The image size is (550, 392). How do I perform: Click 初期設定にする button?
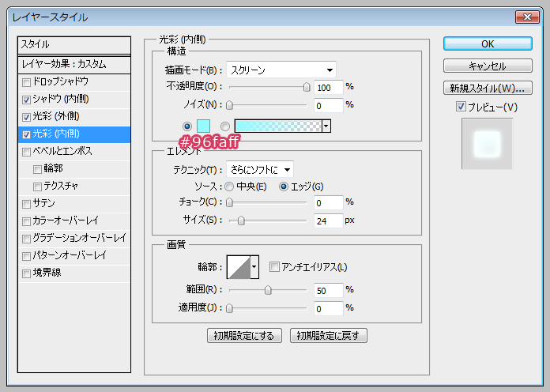coord(244,336)
